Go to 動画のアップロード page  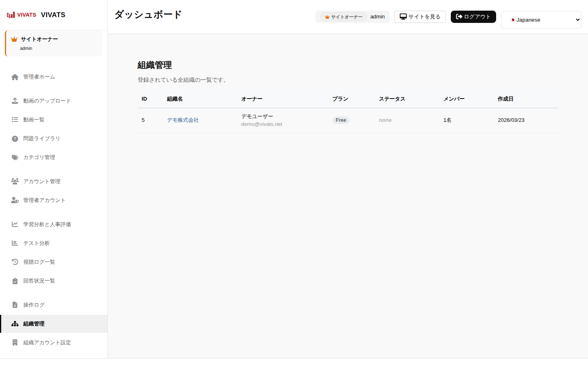click(x=54, y=101)
